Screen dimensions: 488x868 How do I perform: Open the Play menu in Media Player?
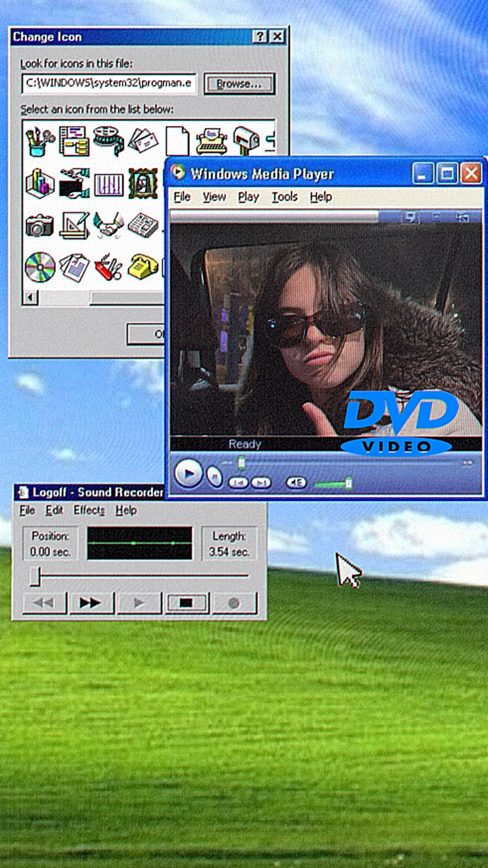tap(248, 197)
